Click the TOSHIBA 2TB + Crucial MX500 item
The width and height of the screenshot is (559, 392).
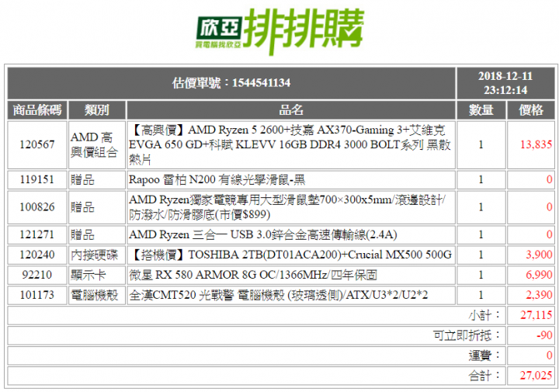coord(291,255)
